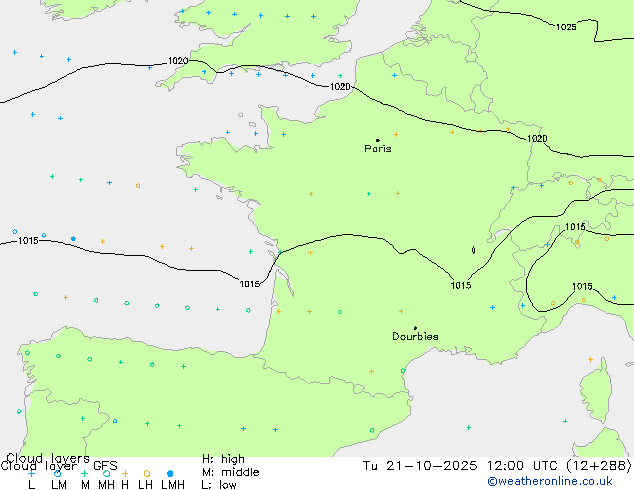This screenshot has width=634, height=490.
Task: Click the 1020 isobar label over southwest England
Action: pyautogui.click(x=178, y=61)
